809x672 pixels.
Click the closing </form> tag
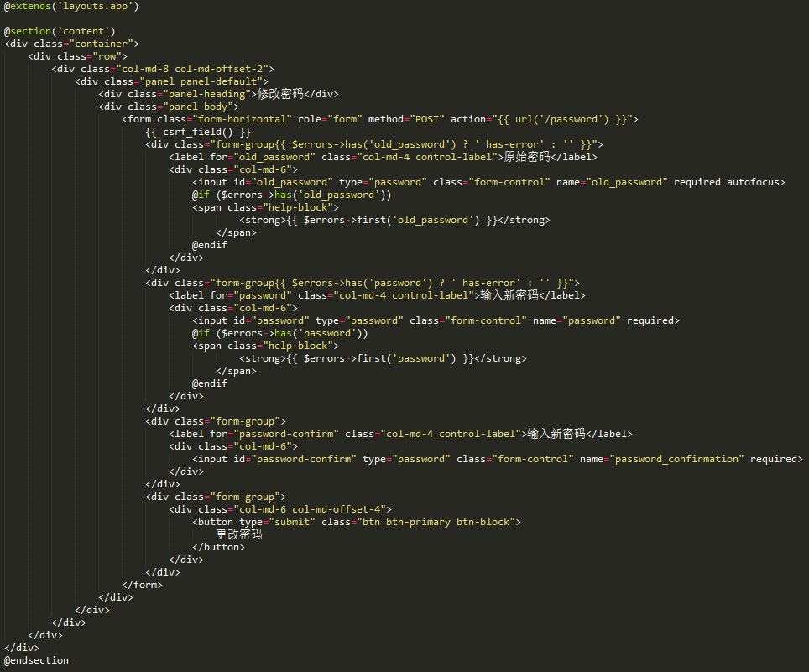142,585
